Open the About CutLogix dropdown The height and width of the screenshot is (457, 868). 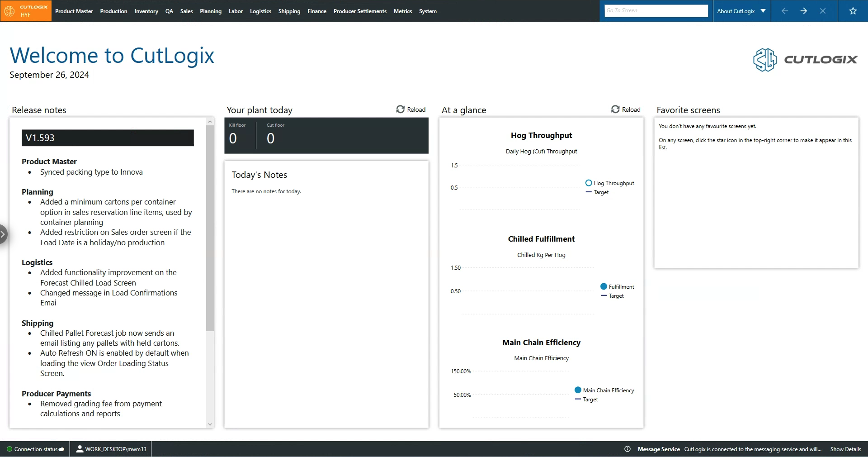(741, 11)
